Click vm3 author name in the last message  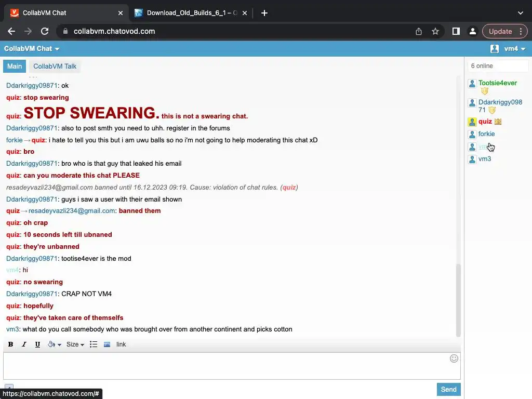coord(12,329)
